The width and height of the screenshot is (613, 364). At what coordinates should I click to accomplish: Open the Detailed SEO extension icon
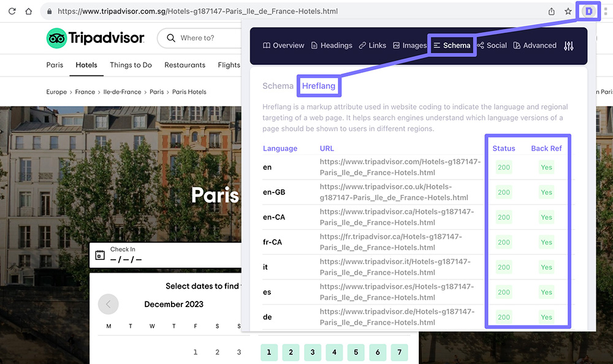tap(588, 12)
